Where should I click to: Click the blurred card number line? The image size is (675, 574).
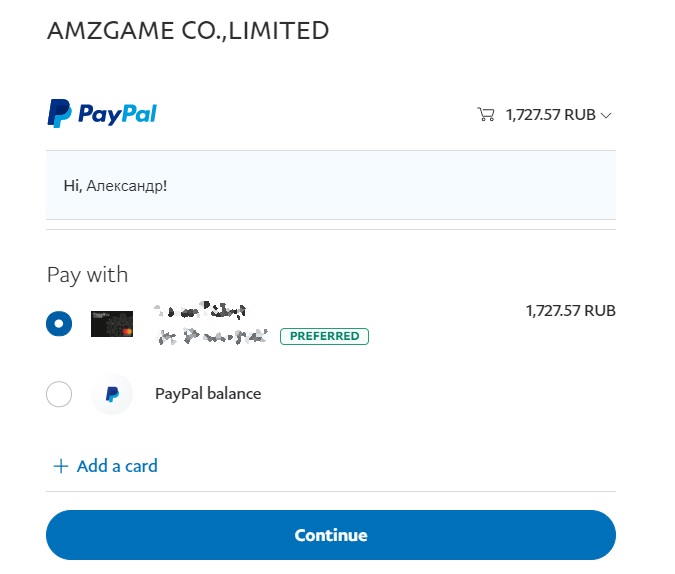[x=212, y=336]
